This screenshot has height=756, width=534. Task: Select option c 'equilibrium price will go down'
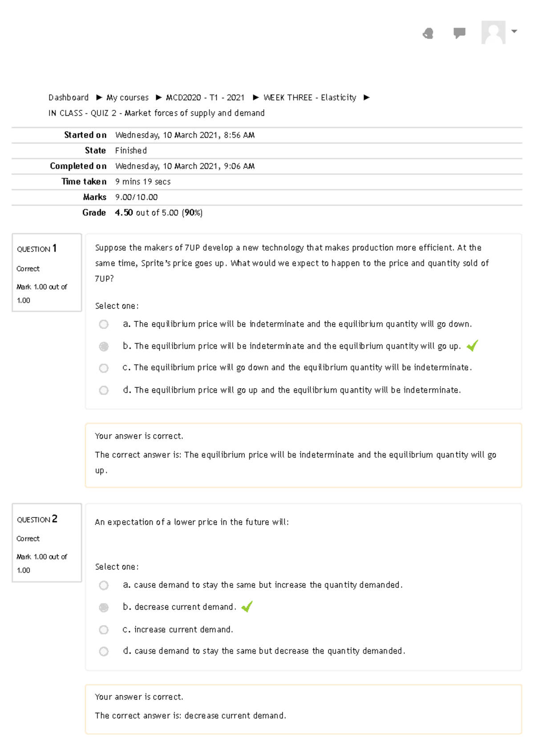coord(104,368)
